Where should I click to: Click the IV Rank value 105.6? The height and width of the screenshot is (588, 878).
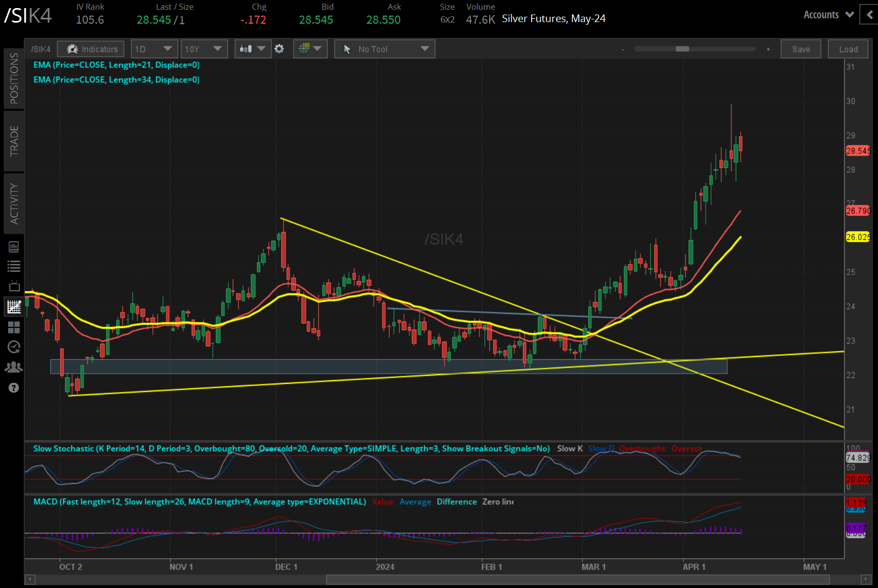click(x=90, y=20)
